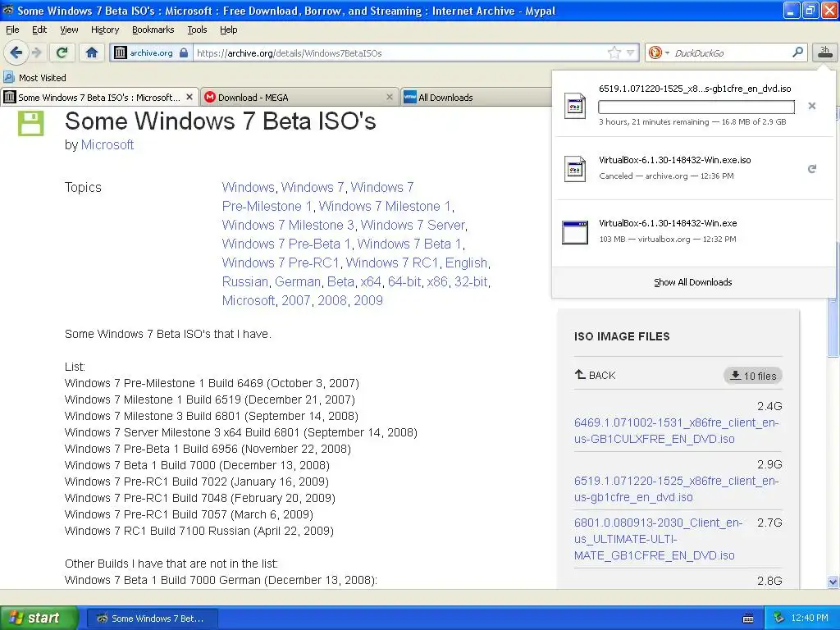
Task: Open the Help menu
Action: (x=229, y=30)
